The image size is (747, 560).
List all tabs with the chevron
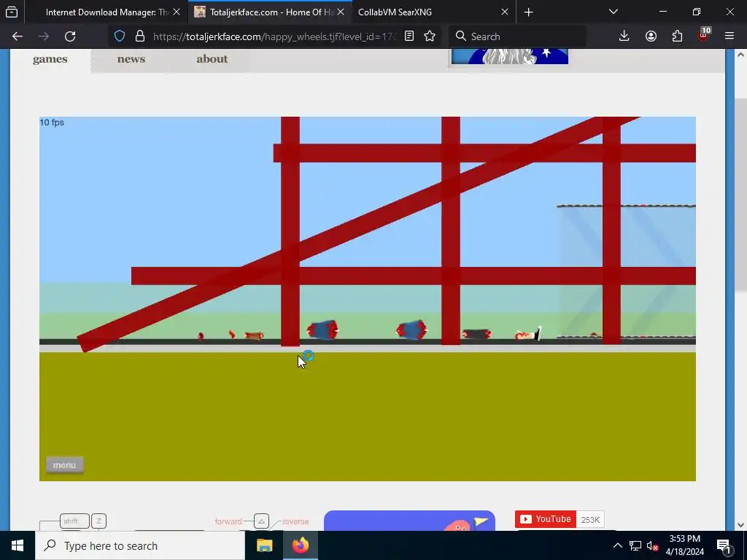[614, 12]
